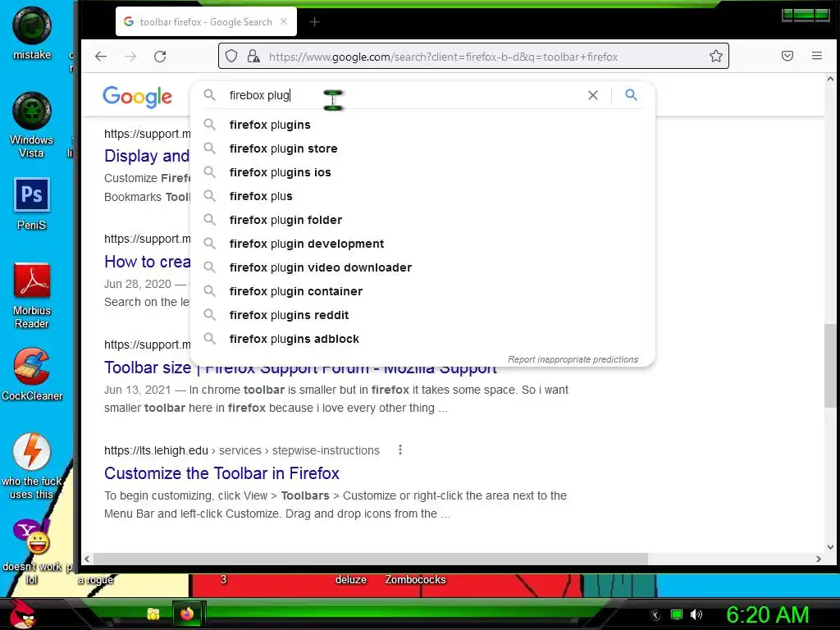Screen dimensions: 840x630
Task: Open Firefox hamburger application menu
Action: pos(816,56)
